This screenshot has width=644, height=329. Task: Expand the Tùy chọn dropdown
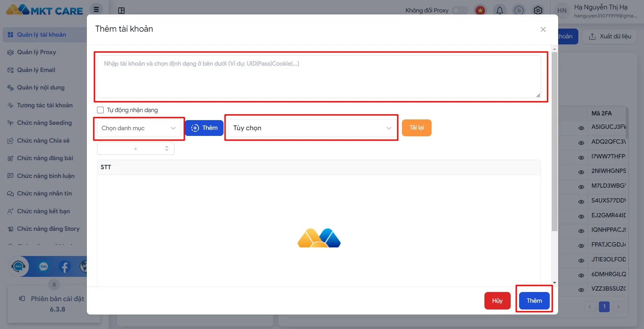(312, 128)
